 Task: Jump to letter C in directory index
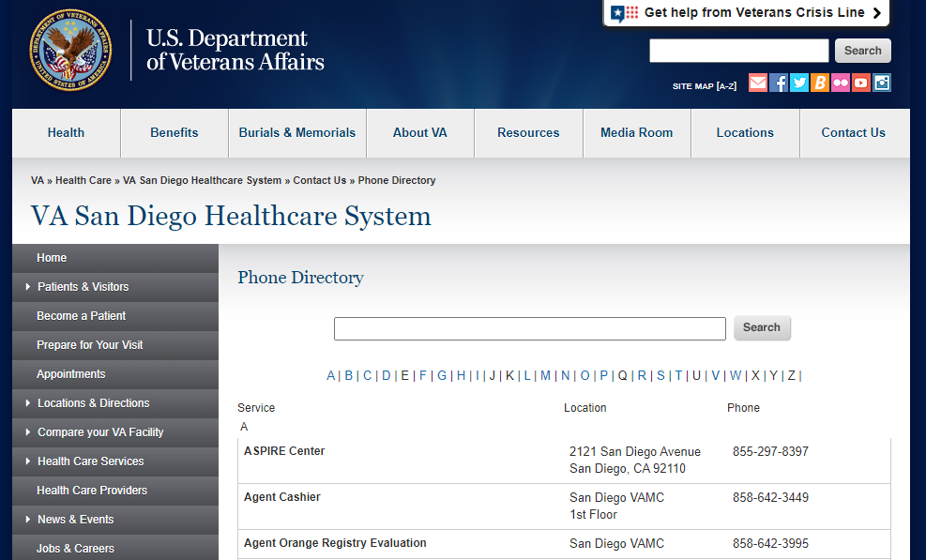pos(368,376)
